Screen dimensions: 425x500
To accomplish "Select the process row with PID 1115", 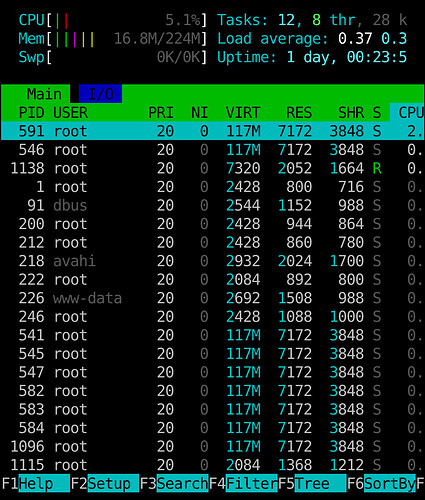I will click(212, 465).
